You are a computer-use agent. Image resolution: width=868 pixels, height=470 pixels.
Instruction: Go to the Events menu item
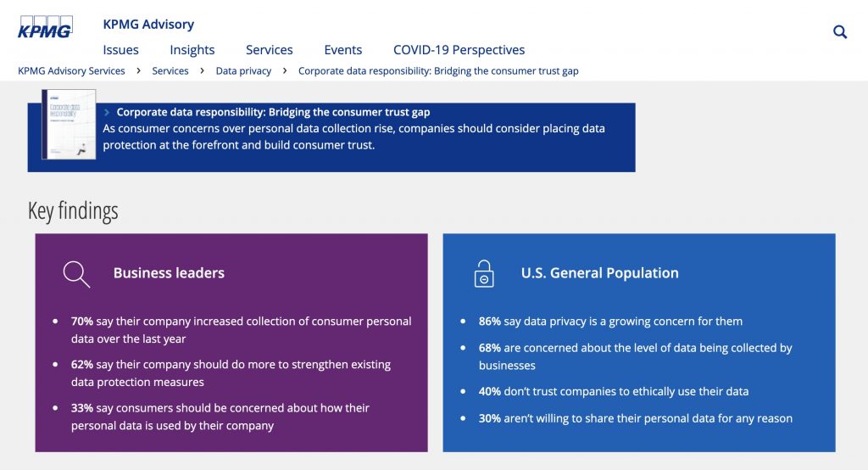point(343,50)
